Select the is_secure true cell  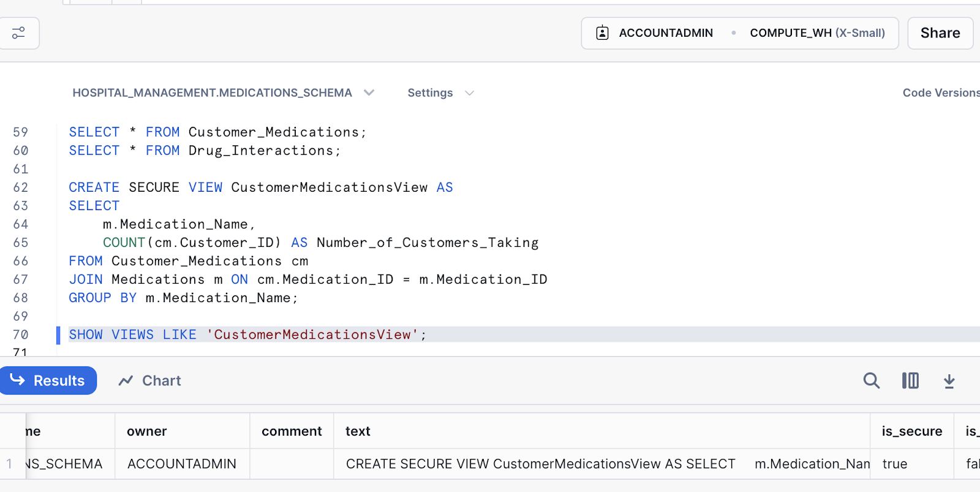(x=912, y=464)
